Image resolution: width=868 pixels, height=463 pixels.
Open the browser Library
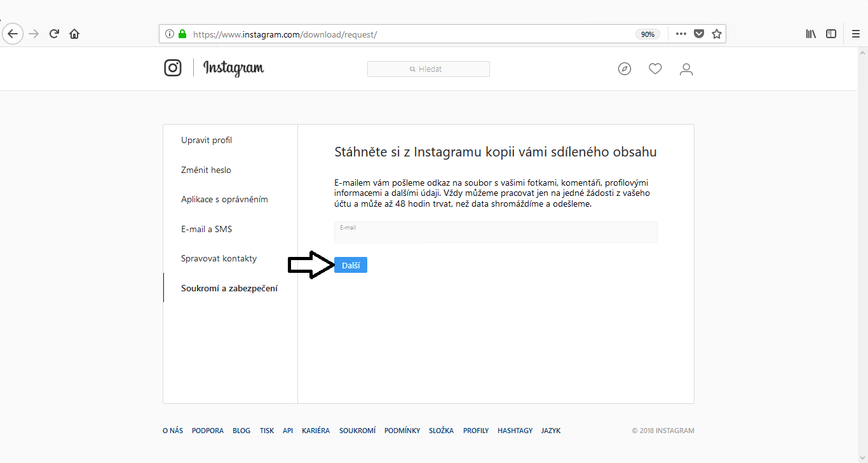pos(811,34)
